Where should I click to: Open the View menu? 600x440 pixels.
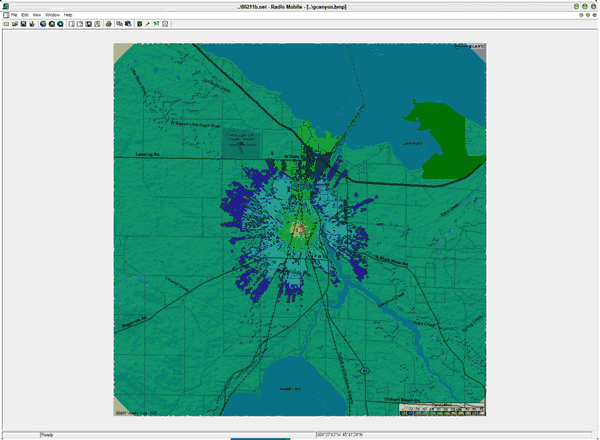pyautogui.click(x=36, y=15)
